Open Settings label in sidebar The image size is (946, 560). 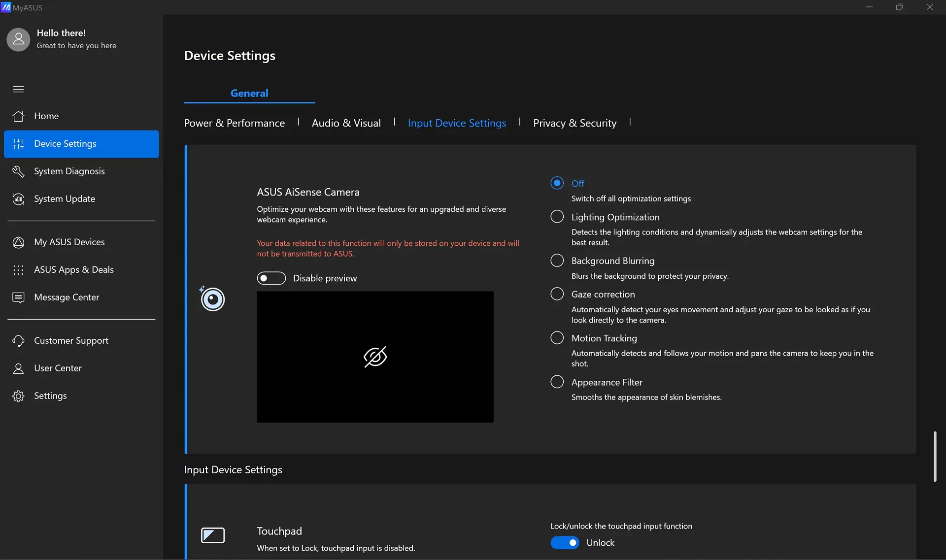[x=50, y=396]
